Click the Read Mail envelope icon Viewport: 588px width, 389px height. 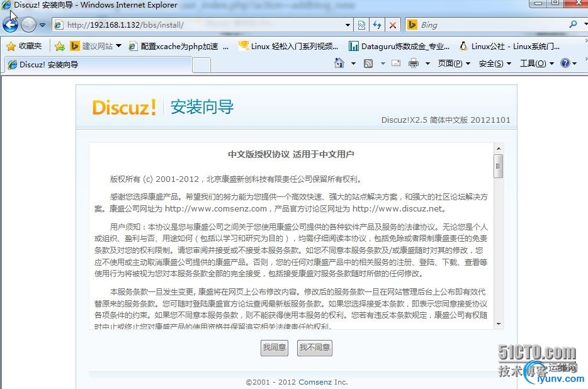[396, 63]
